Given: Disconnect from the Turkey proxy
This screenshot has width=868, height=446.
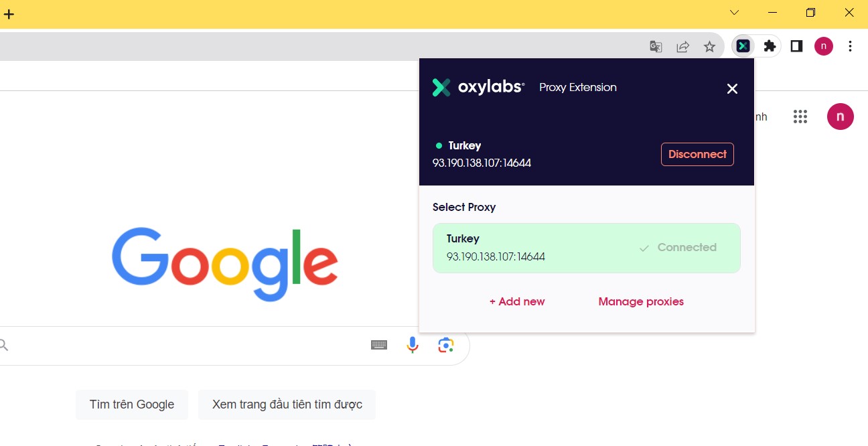Looking at the screenshot, I should [x=697, y=154].
